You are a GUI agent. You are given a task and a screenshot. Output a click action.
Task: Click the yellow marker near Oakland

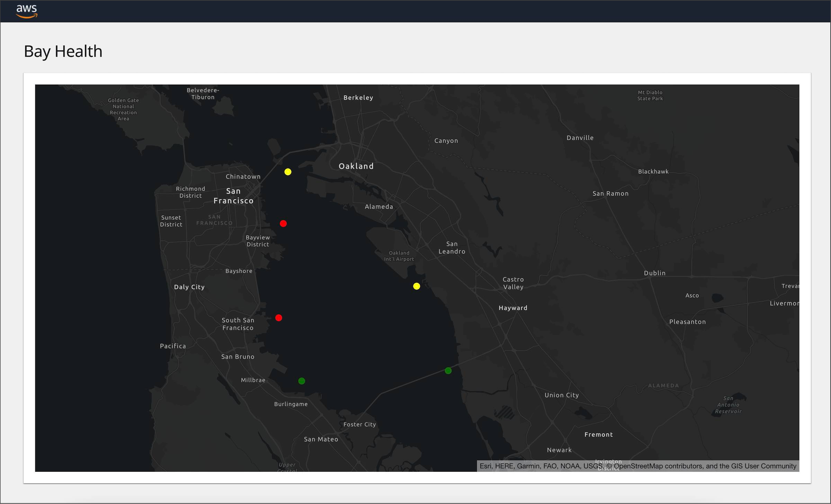click(x=288, y=172)
